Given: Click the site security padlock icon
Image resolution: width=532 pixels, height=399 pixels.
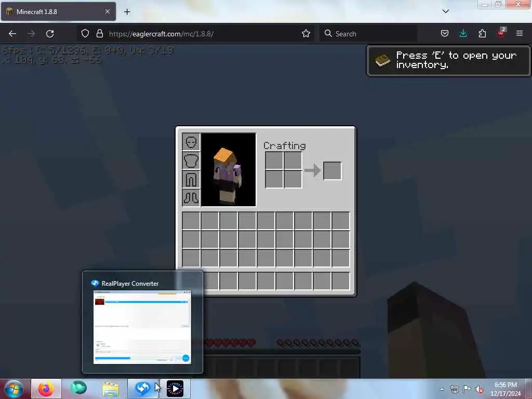Looking at the screenshot, I should point(99,33).
